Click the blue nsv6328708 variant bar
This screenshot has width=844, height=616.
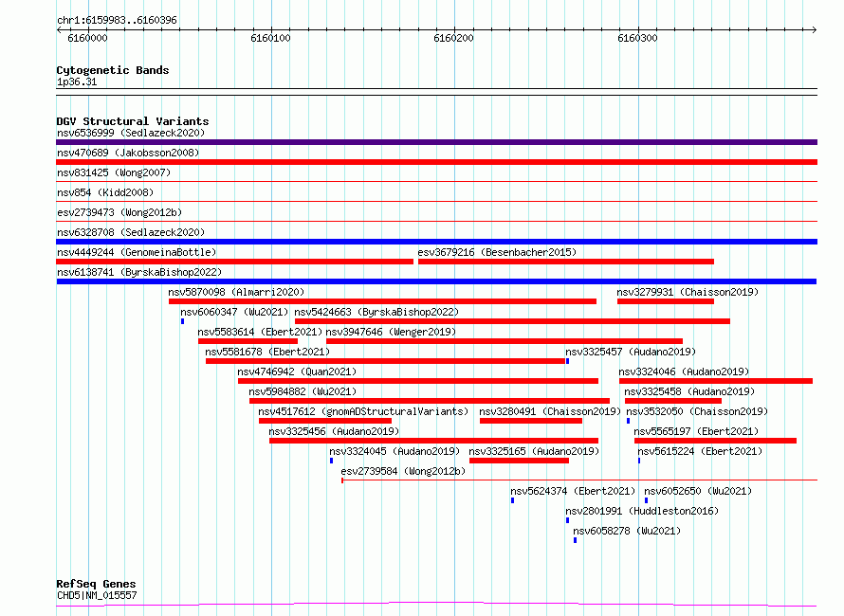pos(436,242)
